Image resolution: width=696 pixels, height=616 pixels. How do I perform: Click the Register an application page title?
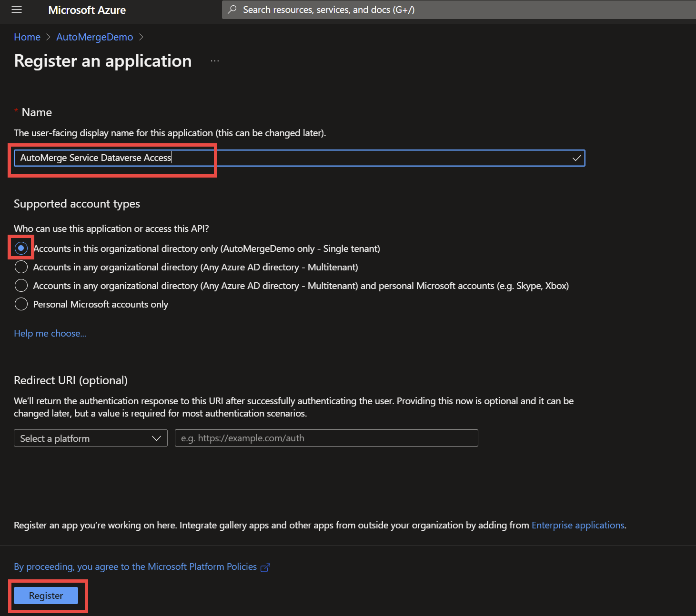click(103, 61)
